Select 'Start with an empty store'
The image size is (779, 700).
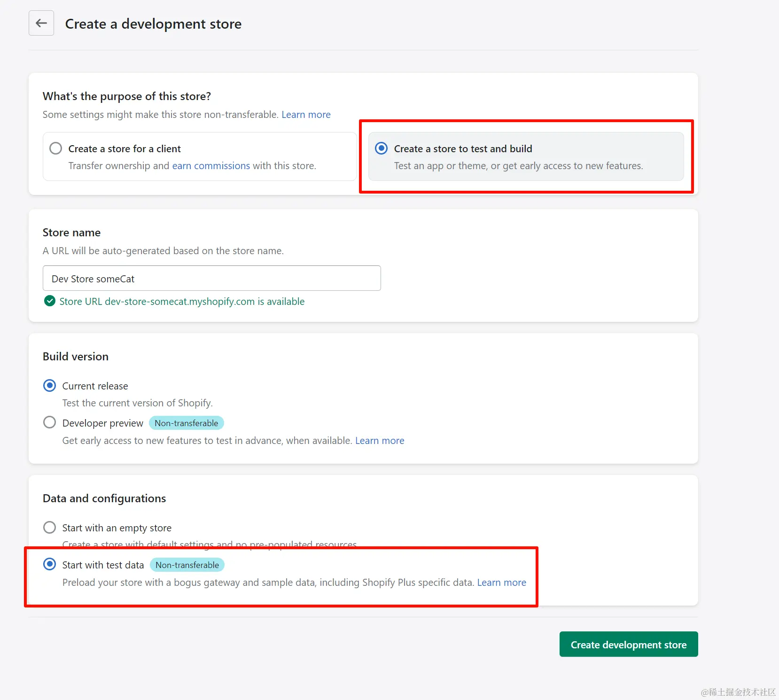49,528
